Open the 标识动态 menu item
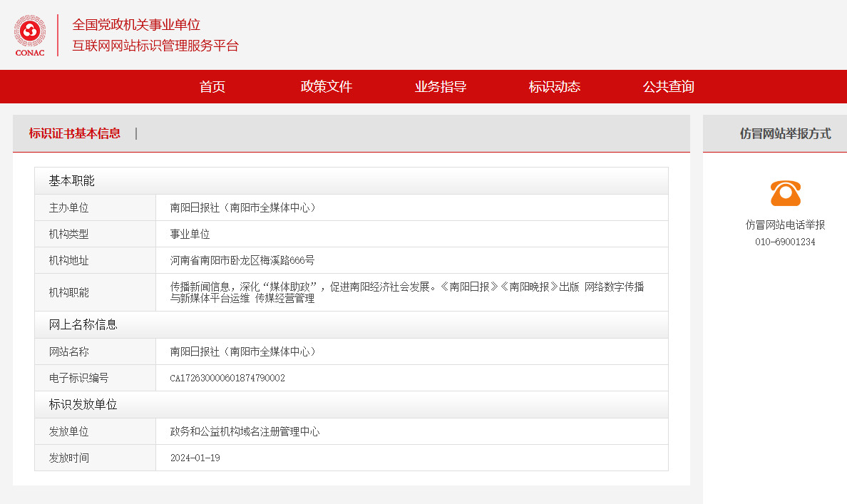The image size is (847, 504). tap(554, 86)
